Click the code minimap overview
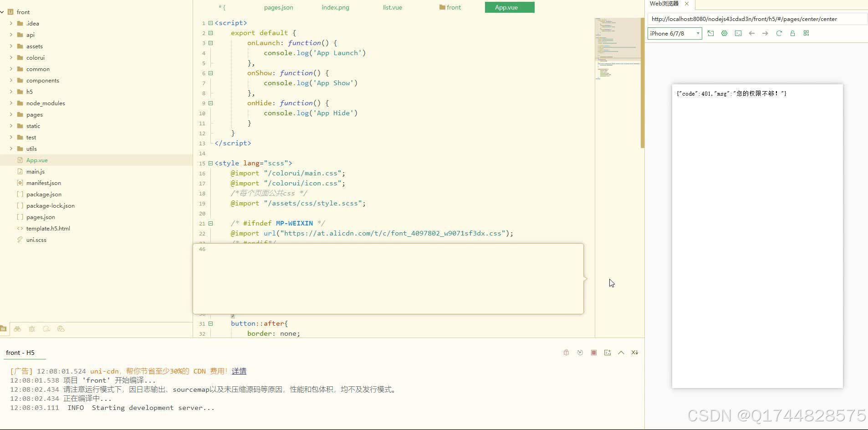868x430 pixels. click(x=618, y=49)
